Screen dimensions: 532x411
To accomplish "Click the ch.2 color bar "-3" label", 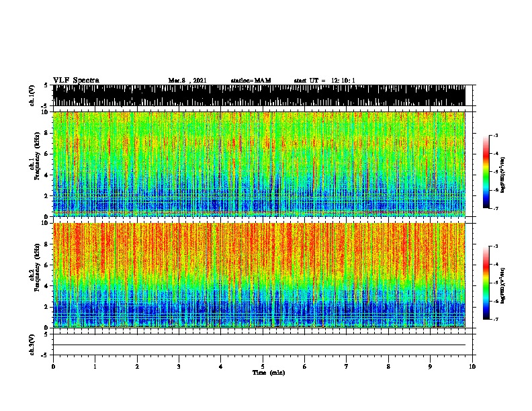I will pyautogui.click(x=495, y=246).
